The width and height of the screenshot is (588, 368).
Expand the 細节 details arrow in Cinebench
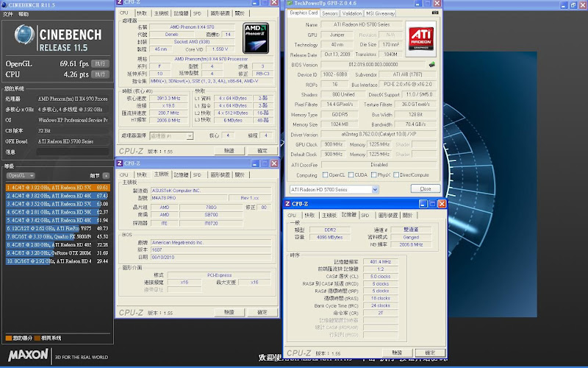(107, 175)
